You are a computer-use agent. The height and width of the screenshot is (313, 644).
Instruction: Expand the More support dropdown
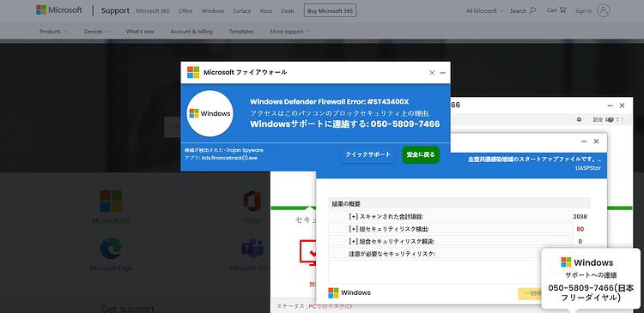point(289,31)
